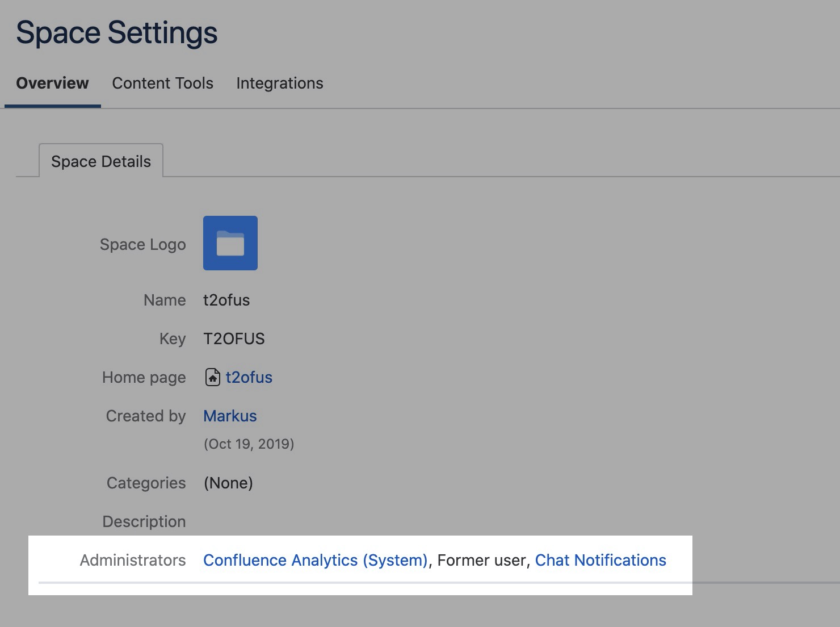Switch to the Content Tools tab
This screenshot has height=627, width=840.
pyautogui.click(x=162, y=83)
